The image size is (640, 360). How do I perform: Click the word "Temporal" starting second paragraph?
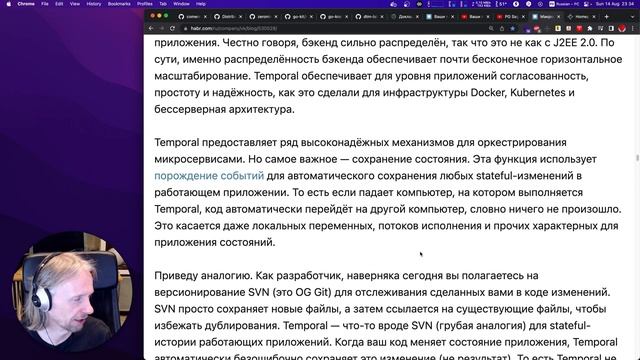click(x=177, y=142)
